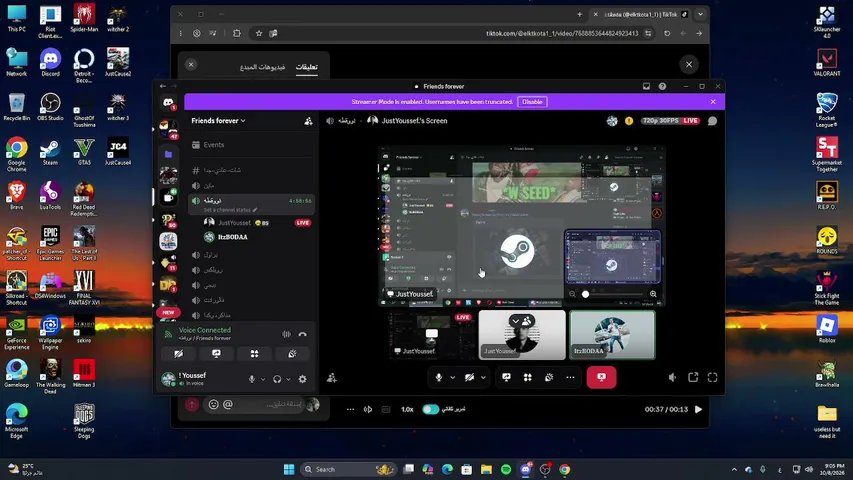Open Discord direct messages home icon
Screen dimensions: 853x480
[x=168, y=102]
